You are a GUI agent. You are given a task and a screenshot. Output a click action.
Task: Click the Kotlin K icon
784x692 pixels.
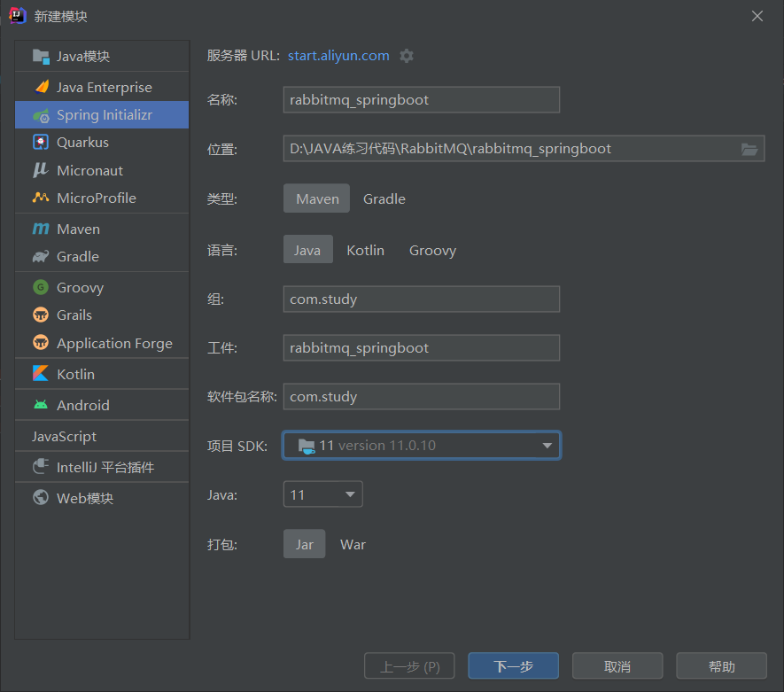(x=41, y=374)
